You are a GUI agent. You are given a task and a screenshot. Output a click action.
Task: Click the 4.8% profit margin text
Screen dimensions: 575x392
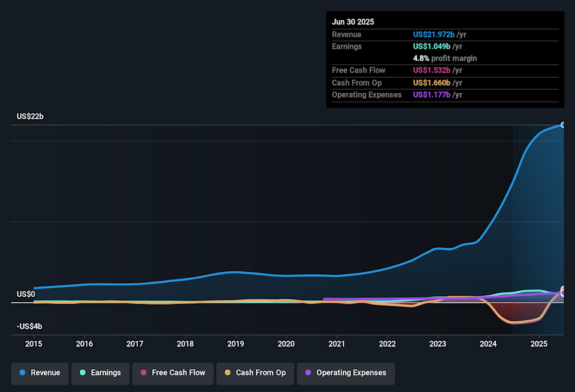coord(445,58)
